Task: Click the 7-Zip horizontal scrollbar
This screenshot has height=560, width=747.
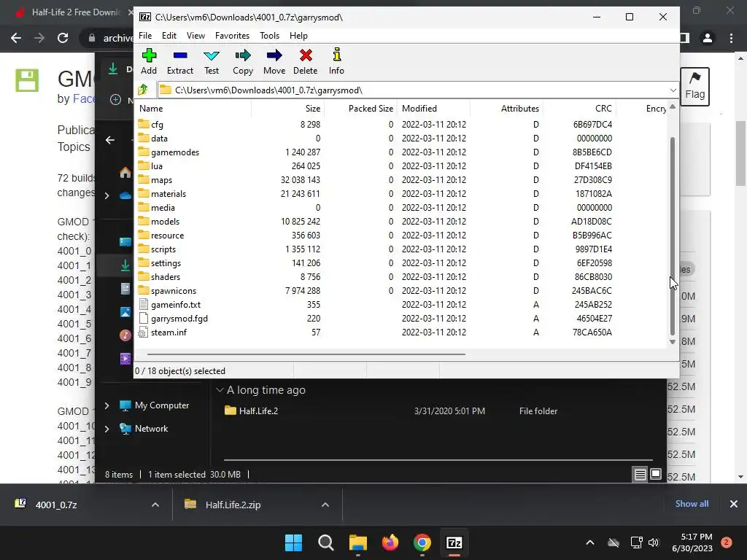Action: point(306,354)
